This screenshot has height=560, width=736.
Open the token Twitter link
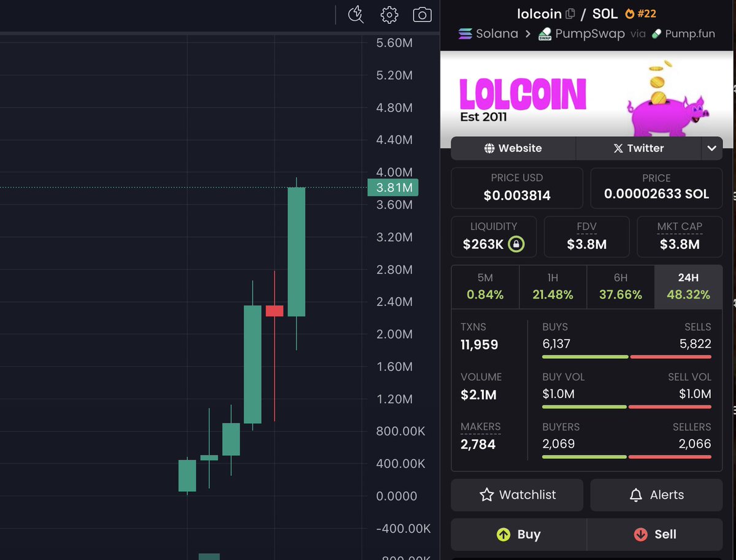638,148
